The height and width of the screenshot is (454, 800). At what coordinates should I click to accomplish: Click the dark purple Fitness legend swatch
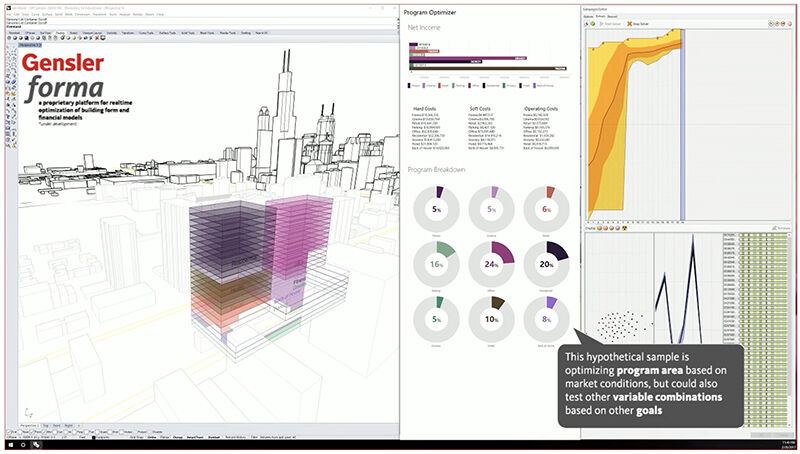click(x=409, y=85)
